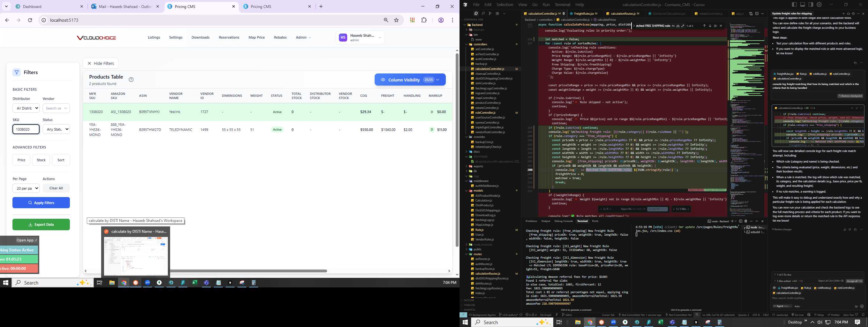This screenshot has height=327, width=868.
Task: Go to next match in find widget
Action: click(710, 26)
